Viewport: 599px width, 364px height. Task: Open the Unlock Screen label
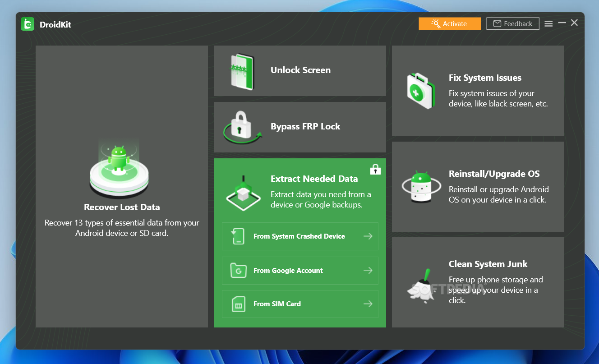tap(300, 70)
